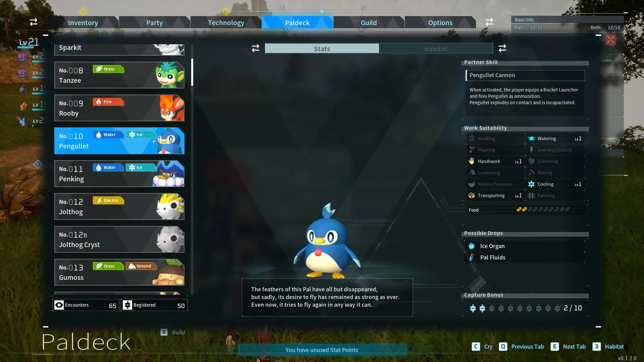Click swap arrows left of Inventory tab
Image resolution: width=644 pixels, height=362 pixels.
point(34,22)
